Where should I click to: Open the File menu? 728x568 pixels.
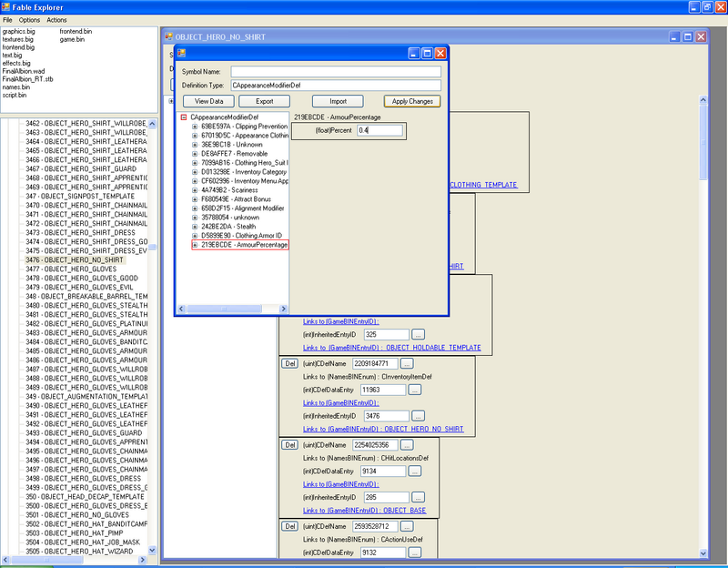pos(7,20)
